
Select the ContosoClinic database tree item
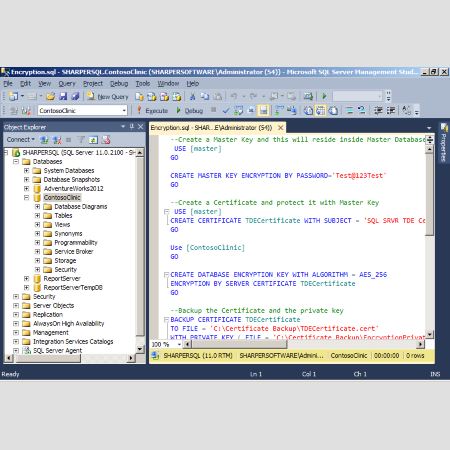tap(62, 198)
